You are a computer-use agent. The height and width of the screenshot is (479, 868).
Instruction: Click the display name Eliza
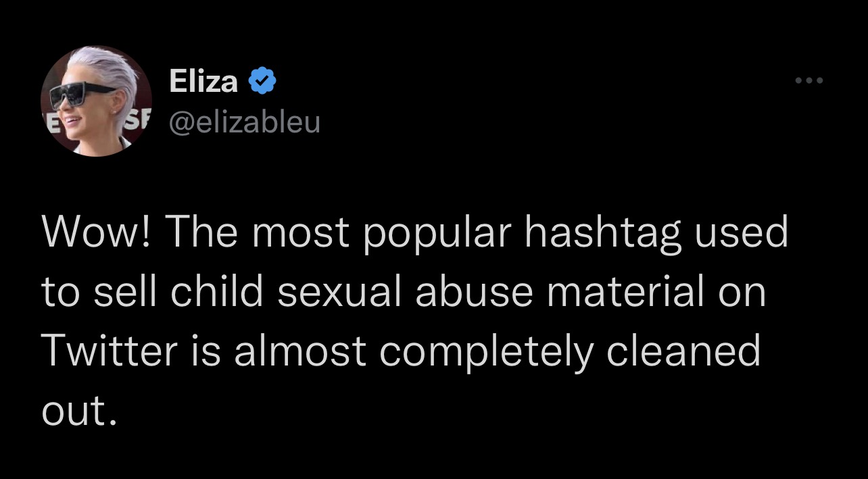tap(203, 82)
